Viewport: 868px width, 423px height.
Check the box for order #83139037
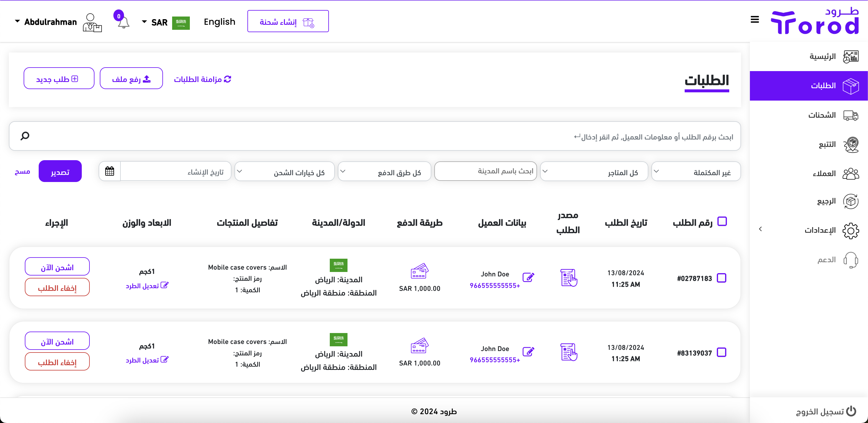point(721,352)
